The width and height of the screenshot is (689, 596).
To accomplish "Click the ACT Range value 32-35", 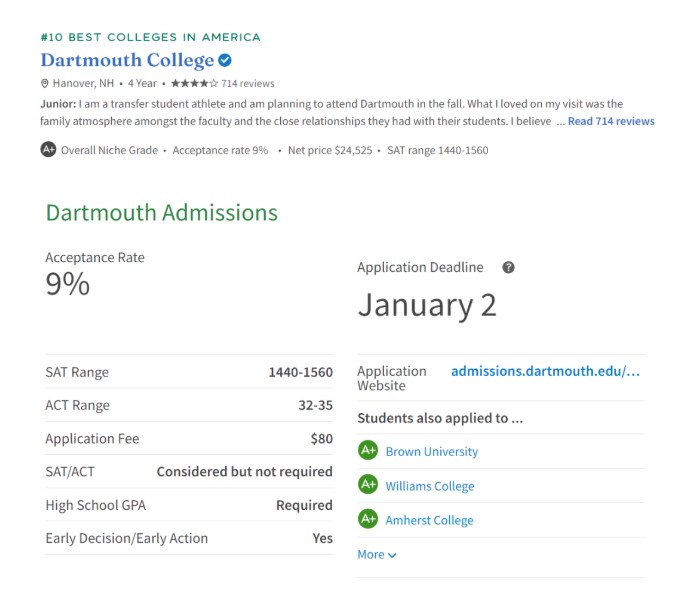I will 315,405.
